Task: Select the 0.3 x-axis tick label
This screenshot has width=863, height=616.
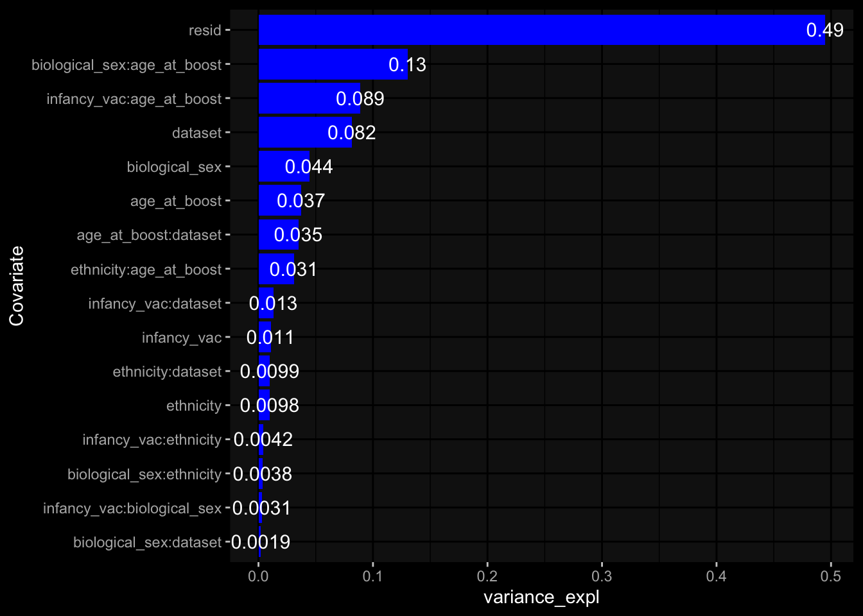Action: [x=602, y=576]
